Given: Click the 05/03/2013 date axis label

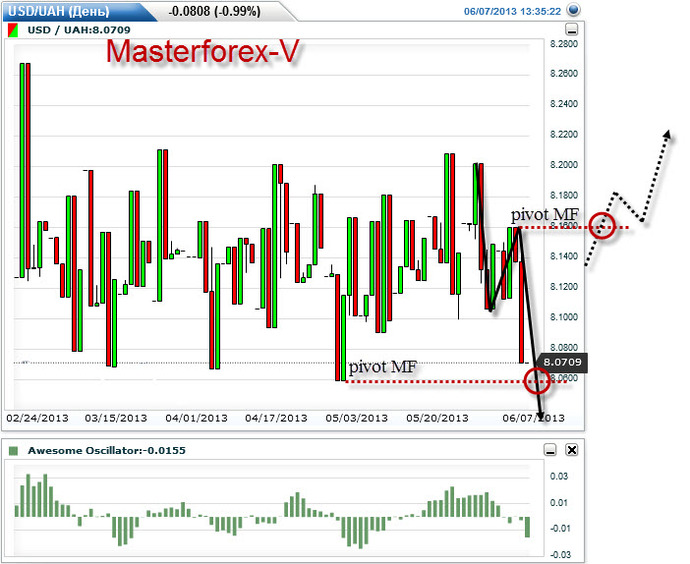Looking at the screenshot, I should 356,418.
